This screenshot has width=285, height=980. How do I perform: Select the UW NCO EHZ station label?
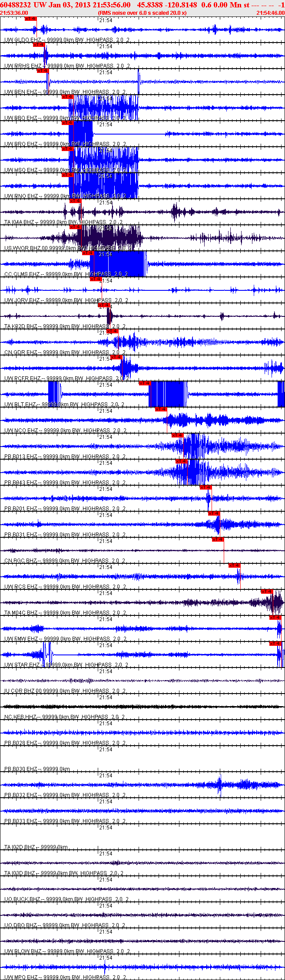pyautogui.click(x=66, y=431)
